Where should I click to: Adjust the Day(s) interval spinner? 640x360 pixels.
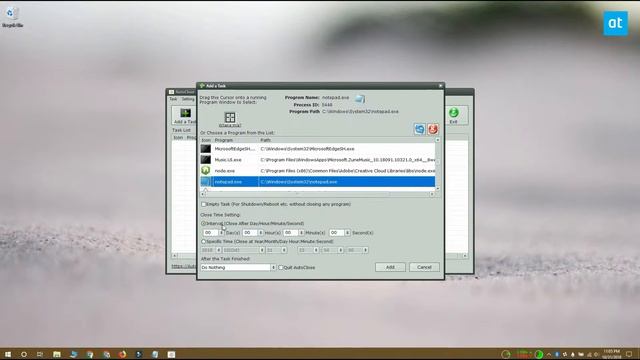[x=221, y=233]
